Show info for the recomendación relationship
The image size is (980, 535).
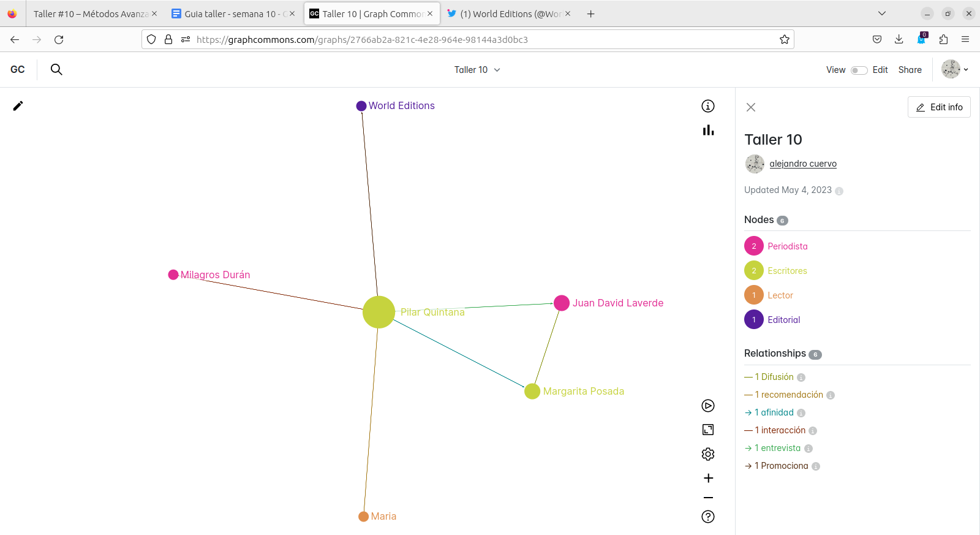coord(831,395)
